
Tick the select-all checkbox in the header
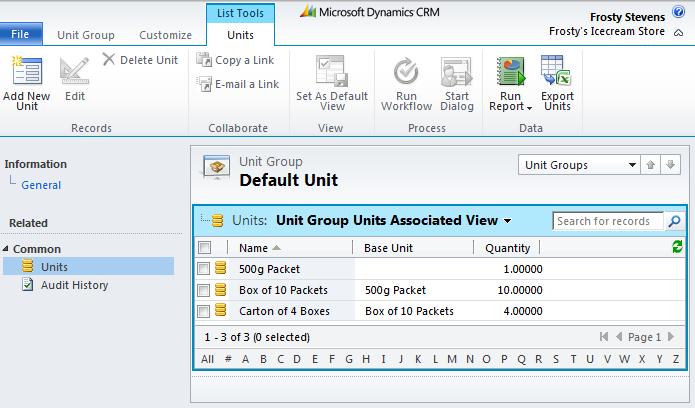pos(204,247)
